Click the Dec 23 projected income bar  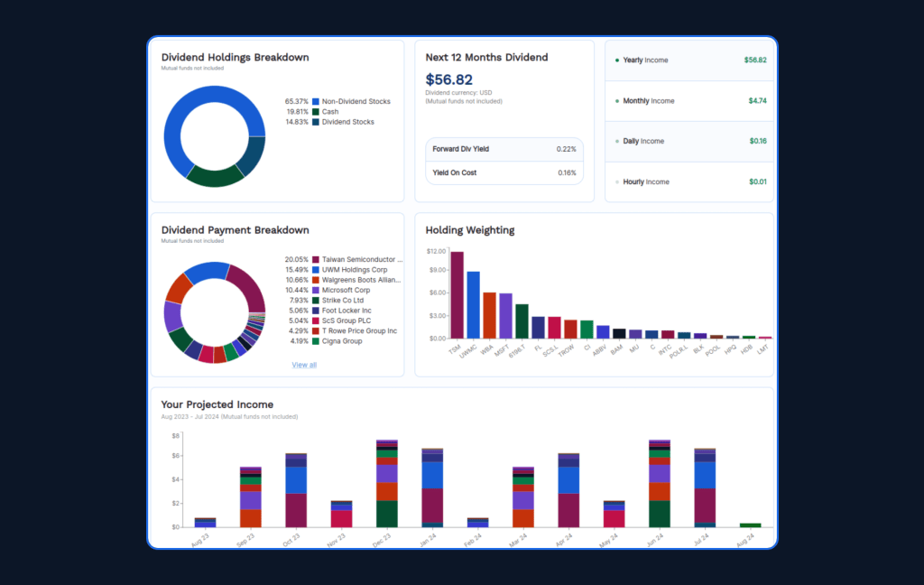386,484
